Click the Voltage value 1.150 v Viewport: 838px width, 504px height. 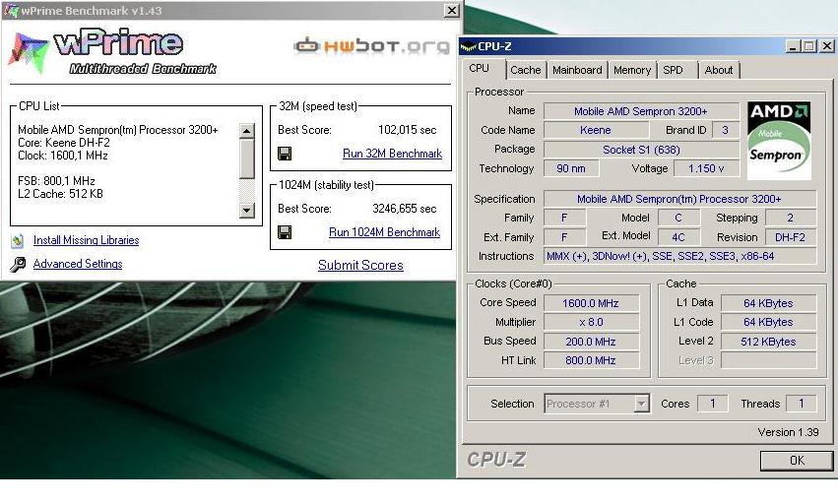tap(706, 168)
